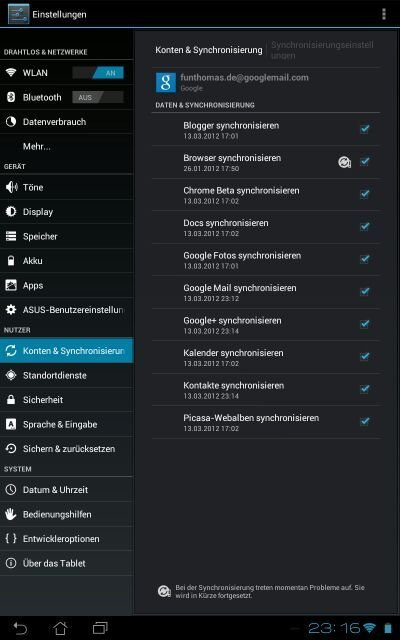Viewport: 400px width, 640px height.
Task: Toggle the WLAN switch off
Action: coord(98,73)
